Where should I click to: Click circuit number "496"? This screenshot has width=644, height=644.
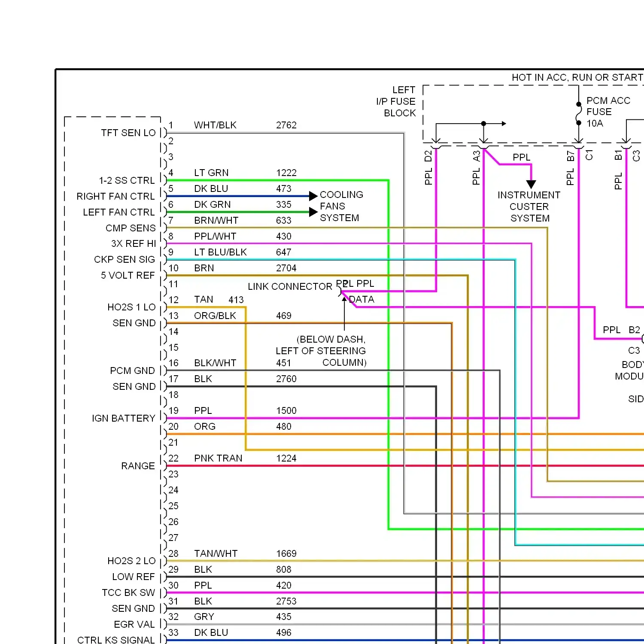[284, 632]
